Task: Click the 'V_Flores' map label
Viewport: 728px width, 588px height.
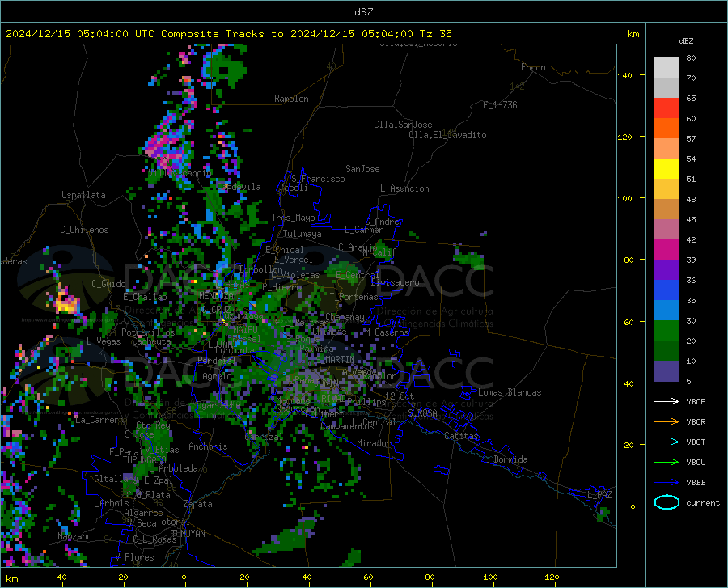Action: tap(134, 557)
